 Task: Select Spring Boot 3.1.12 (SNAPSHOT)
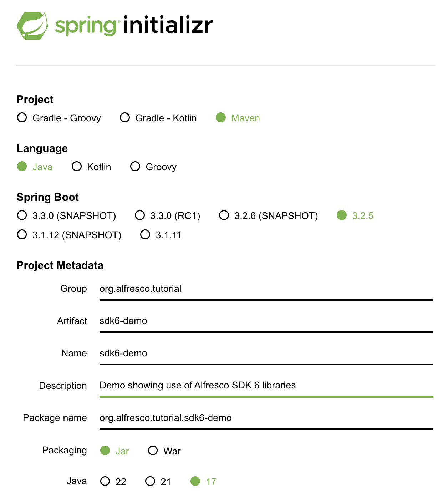click(22, 234)
